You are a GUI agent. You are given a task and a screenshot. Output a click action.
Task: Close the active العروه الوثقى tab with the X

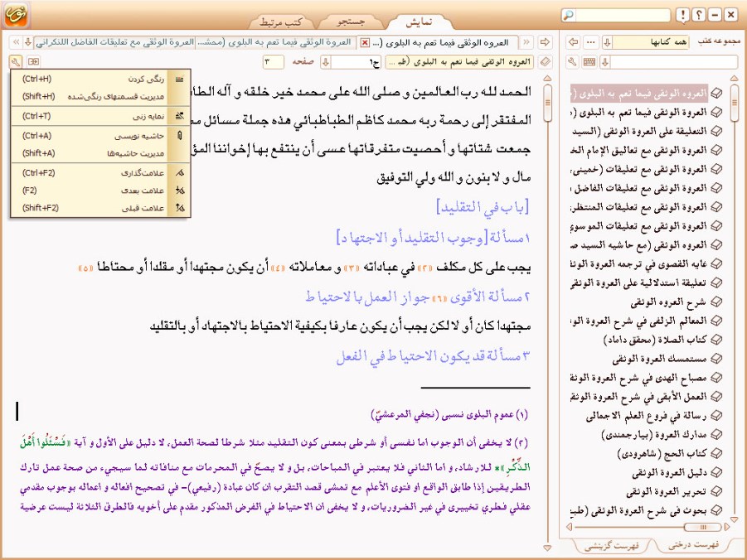click(x=365, y=43)
